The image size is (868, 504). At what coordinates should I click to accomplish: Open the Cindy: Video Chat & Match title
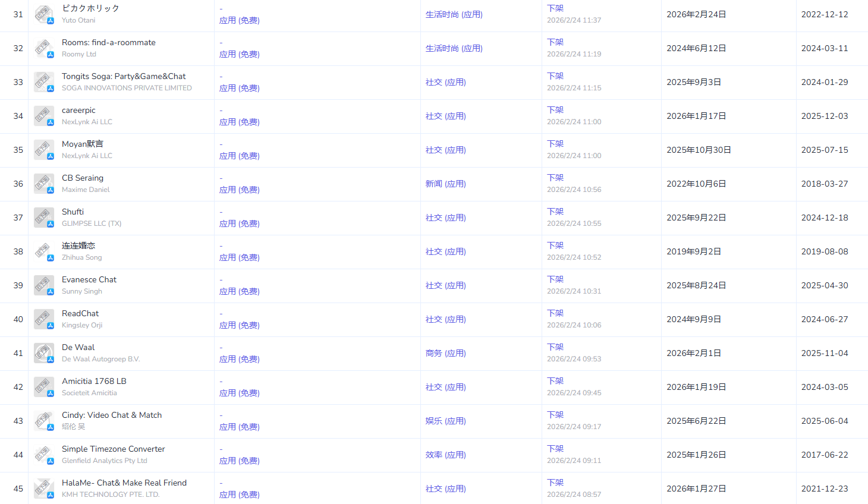(112, 415)
